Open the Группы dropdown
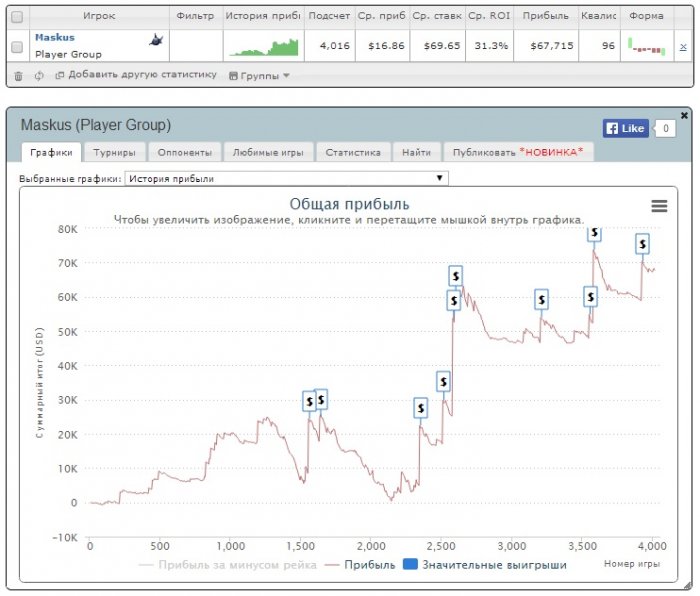700x596 pixels. coord(259,76)
